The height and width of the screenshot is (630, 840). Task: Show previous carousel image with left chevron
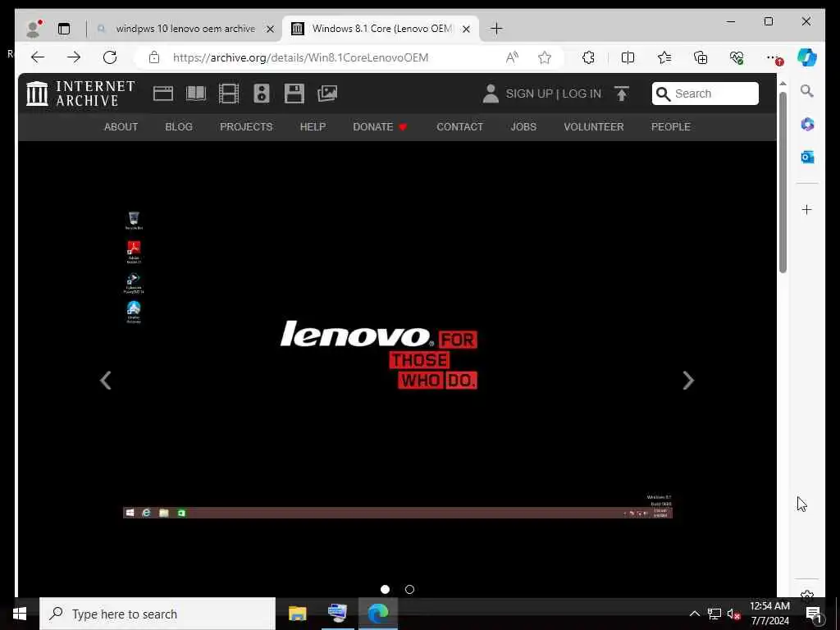[106, 381]
